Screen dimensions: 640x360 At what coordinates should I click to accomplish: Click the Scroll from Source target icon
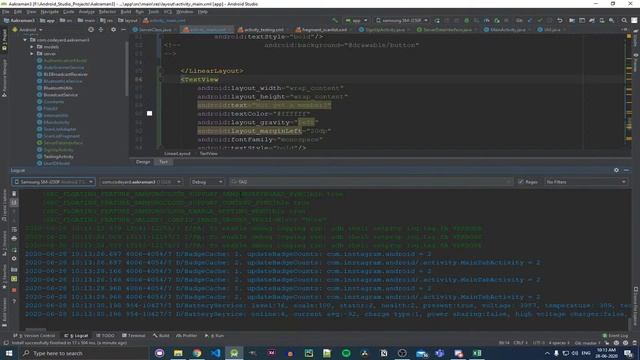click(91, 29)
